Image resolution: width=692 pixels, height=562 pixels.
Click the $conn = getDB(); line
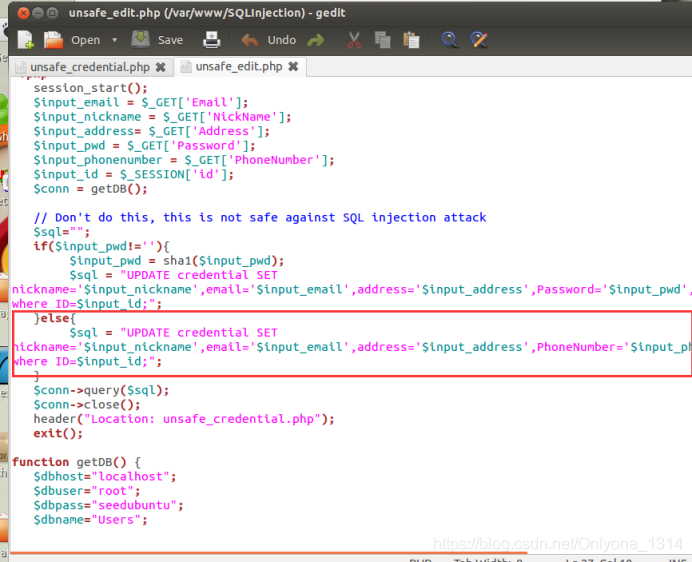[x=90, y=189]
